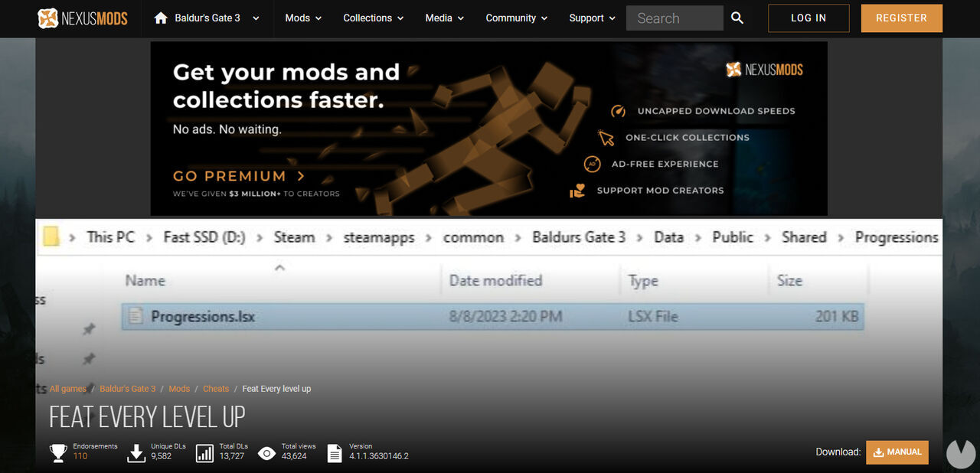The width and height of the screenshot is (980, 473).
Task: Expand the Collections dropdown menu
Action: [373, 18]
